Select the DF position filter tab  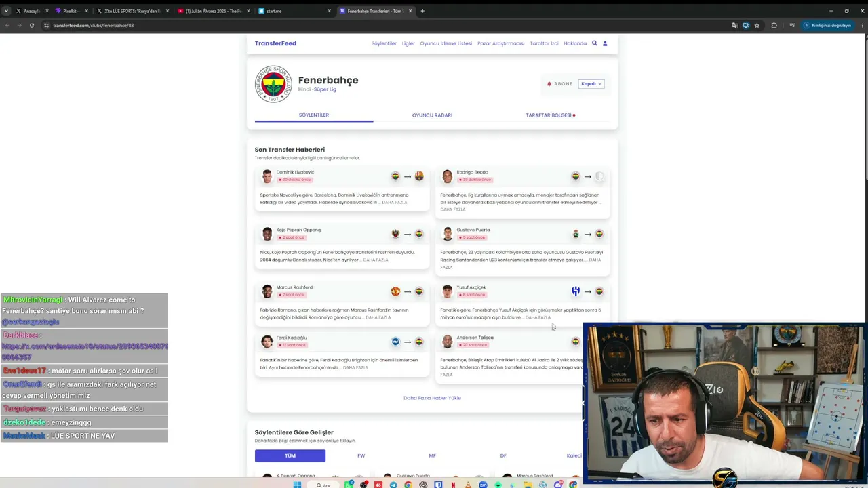pyautogui.click(x=503, y=455)
